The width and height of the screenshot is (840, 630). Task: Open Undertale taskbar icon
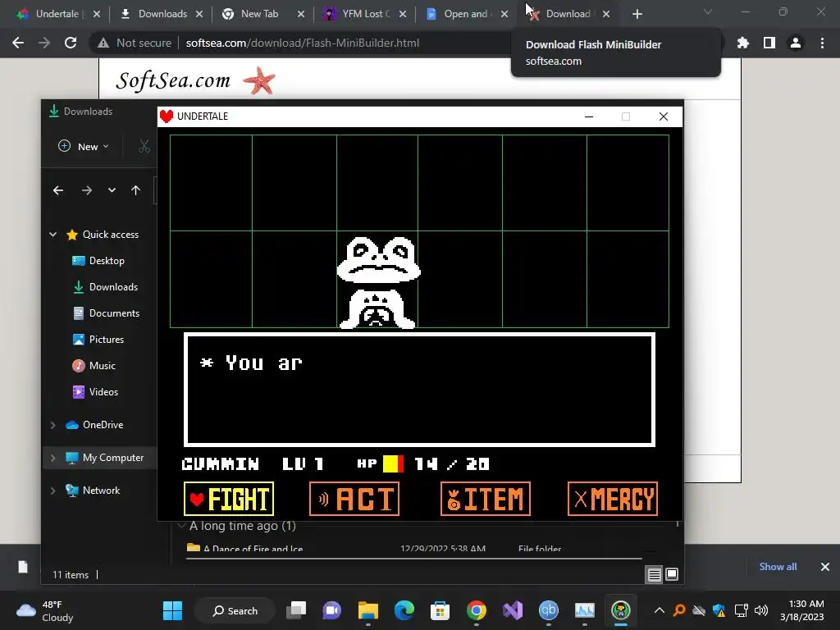pos(620,610)
